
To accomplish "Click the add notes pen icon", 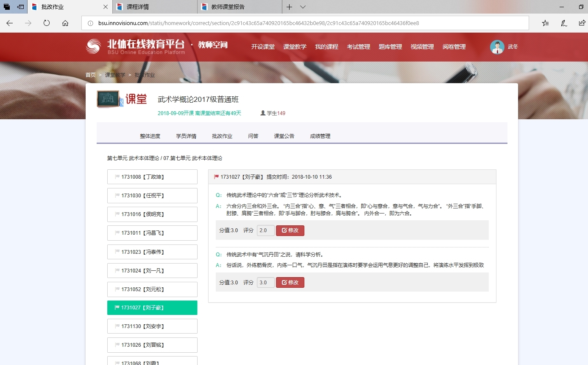I will click(564, 23).
